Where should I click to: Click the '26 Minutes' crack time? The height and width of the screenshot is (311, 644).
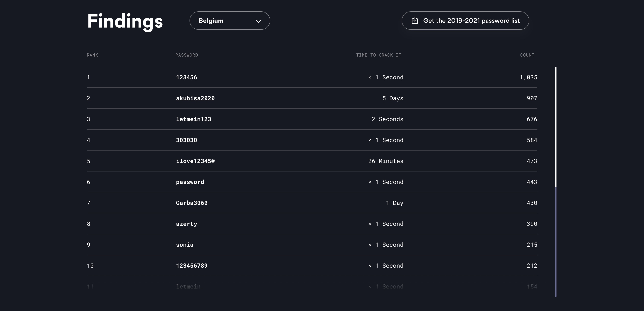coord(386,161)
